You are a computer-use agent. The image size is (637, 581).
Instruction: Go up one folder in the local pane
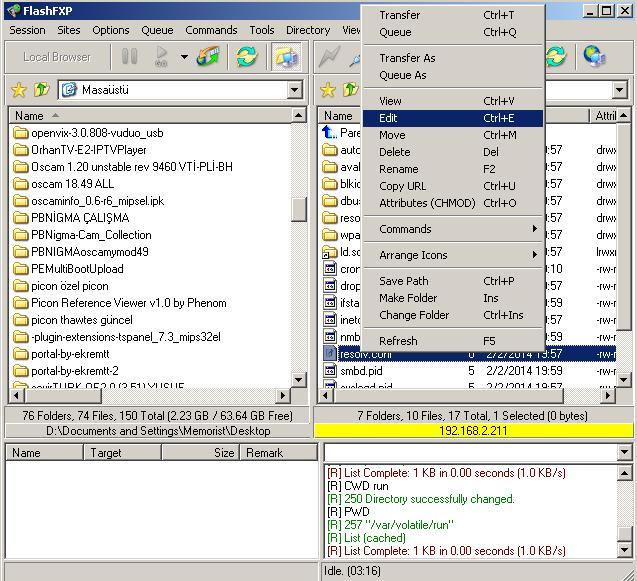pos(41,90)
